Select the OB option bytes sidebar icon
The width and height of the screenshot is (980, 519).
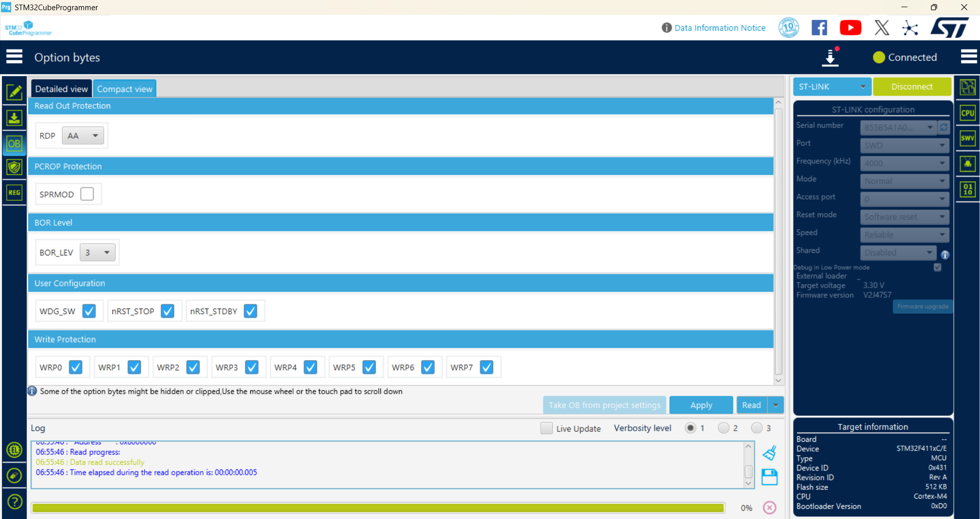click(14, 144)
